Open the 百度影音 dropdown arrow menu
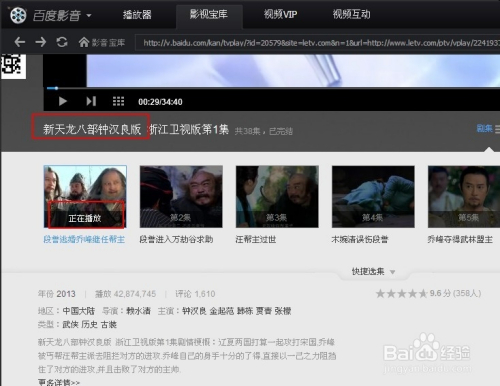This screenshot has height=386, width=500. click(89, 15)
